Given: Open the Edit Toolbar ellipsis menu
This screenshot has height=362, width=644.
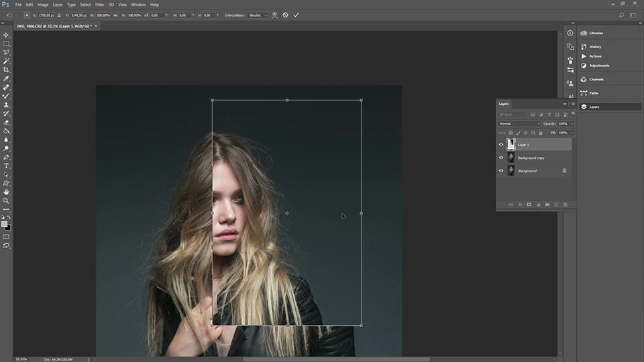Looking at the screenshot, I should tap(6, 209).
